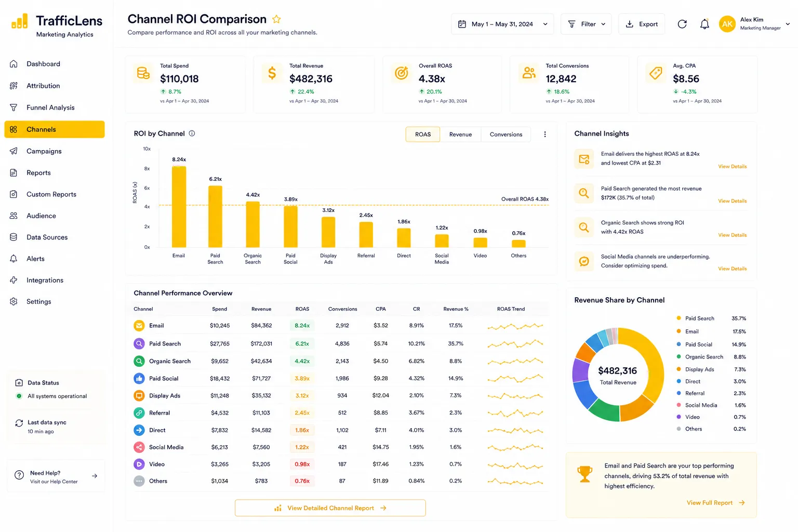Click the revenue share donut chart center

618,375
